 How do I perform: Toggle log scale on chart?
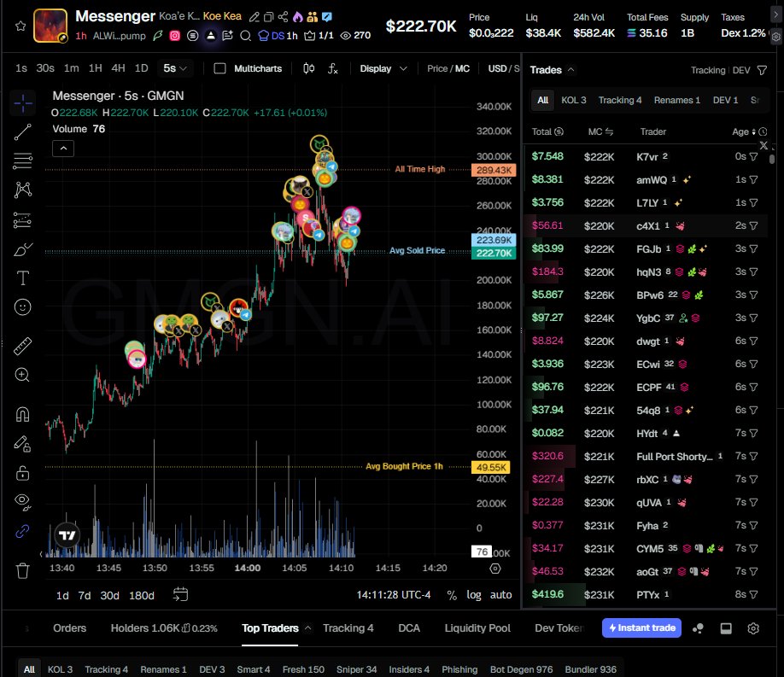coord(473,594)
